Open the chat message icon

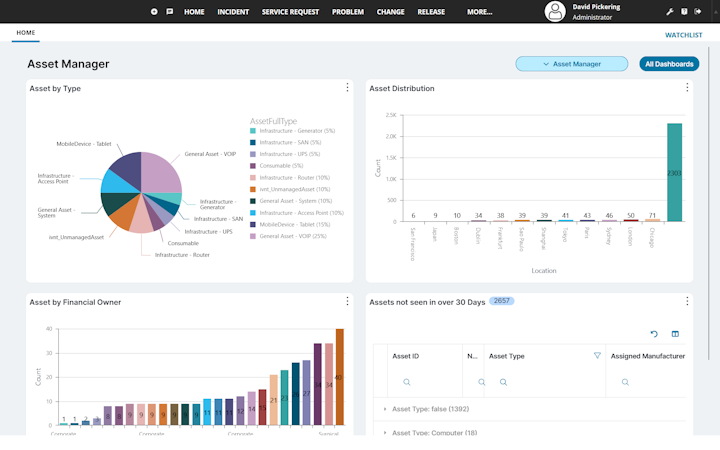tap(170, 11)
